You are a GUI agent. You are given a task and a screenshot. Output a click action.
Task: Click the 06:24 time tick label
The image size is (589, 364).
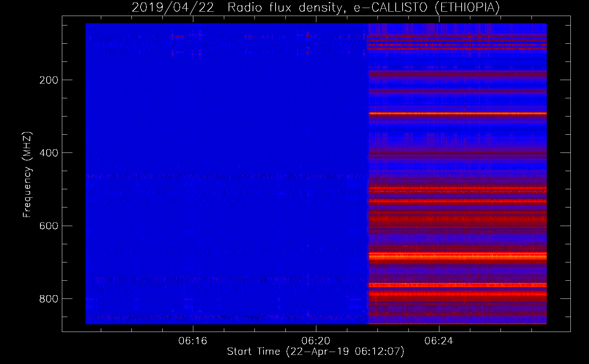439,341
